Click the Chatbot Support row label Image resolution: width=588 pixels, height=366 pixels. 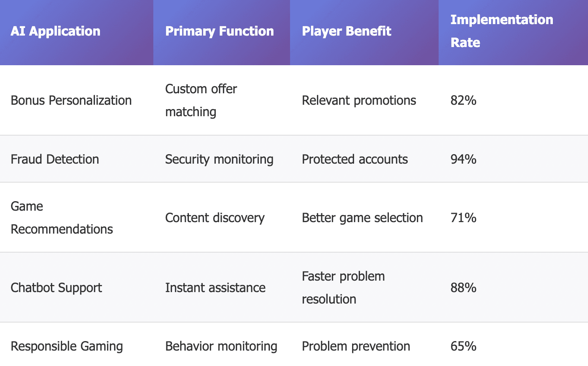[x=56, y=288]
